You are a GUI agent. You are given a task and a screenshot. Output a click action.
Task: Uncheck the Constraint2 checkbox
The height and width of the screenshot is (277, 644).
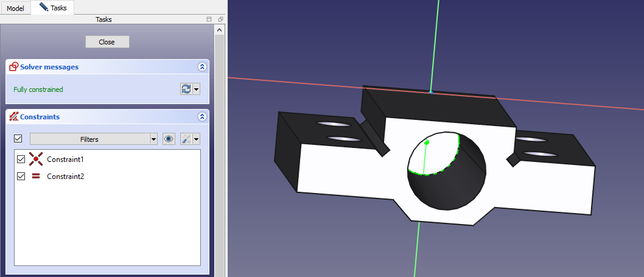pos(21,177)
